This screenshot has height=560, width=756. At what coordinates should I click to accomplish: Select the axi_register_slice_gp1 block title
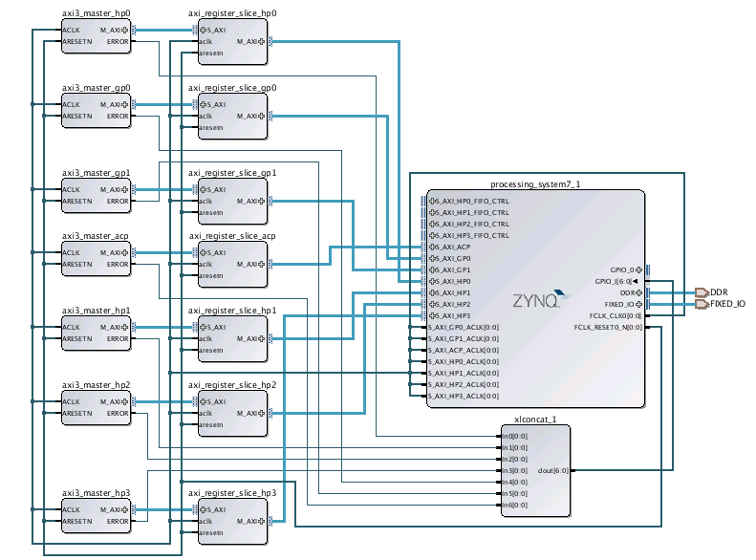(232, 173)
